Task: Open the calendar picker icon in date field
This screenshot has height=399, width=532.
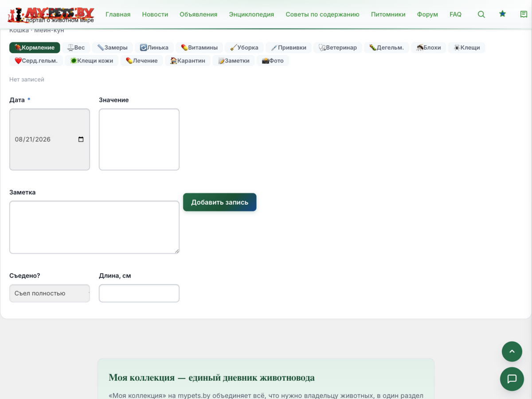Action: 81,139
